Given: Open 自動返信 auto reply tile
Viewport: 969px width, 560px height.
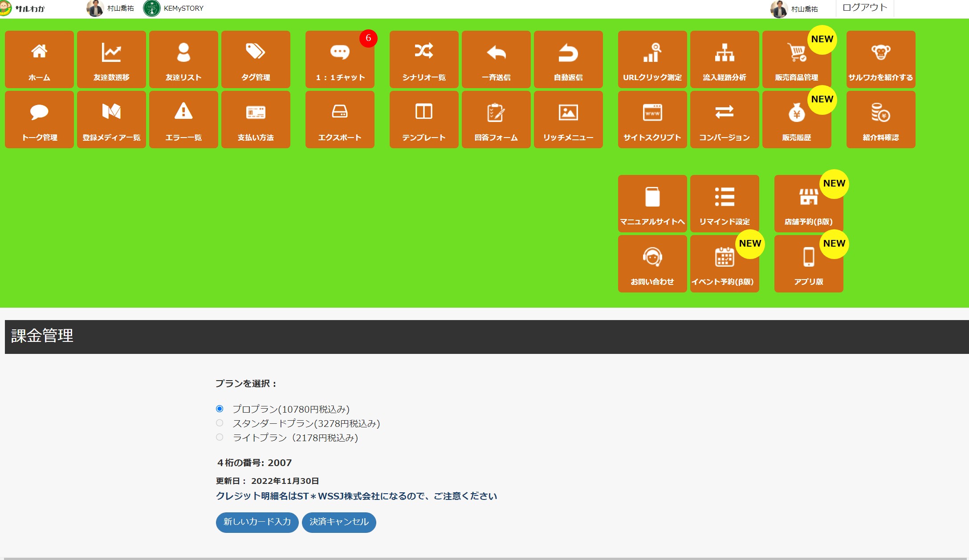Looking at the screenshot, I should (x=568, y=59).
